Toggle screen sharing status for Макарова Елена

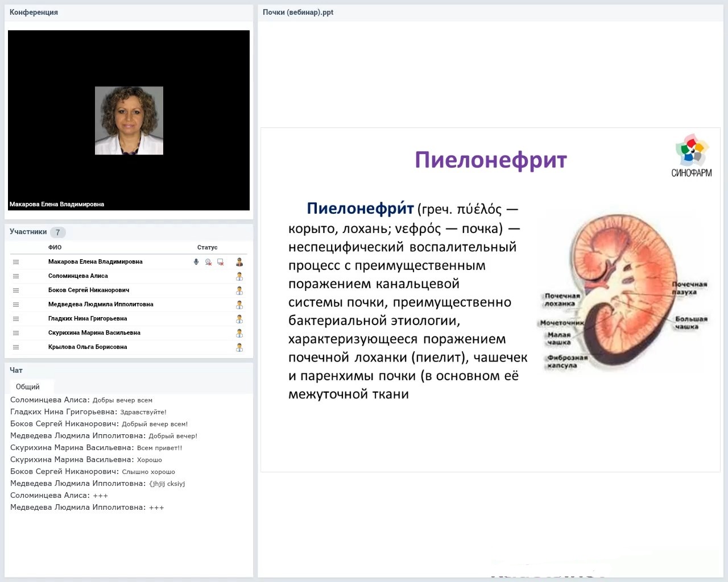pos(221,262)
